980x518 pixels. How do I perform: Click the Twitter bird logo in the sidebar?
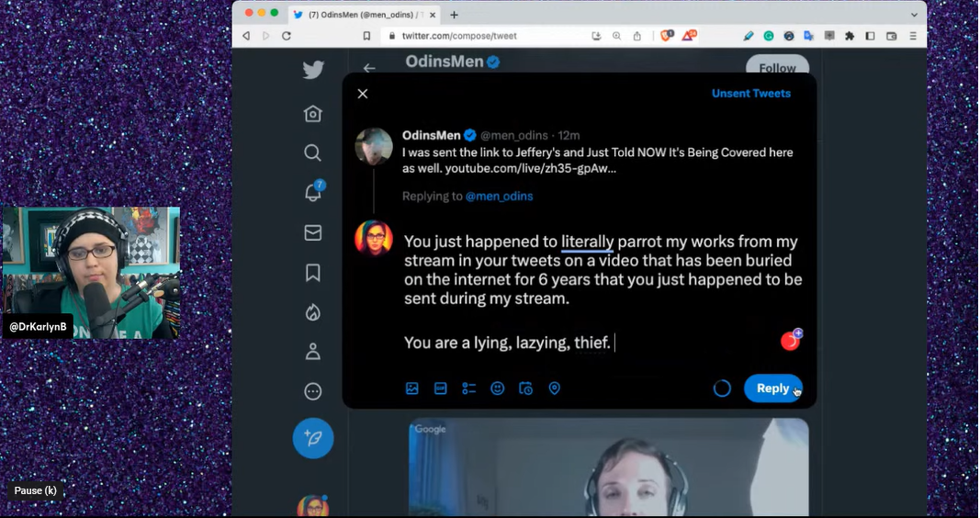coord(313,69)
